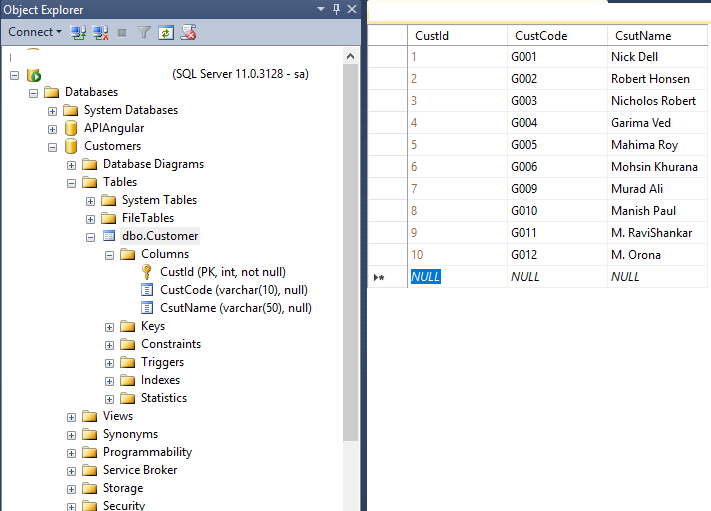Screen dimensions: 711x511
Task: Select the G012 CustCode cell
Action: 557,255
